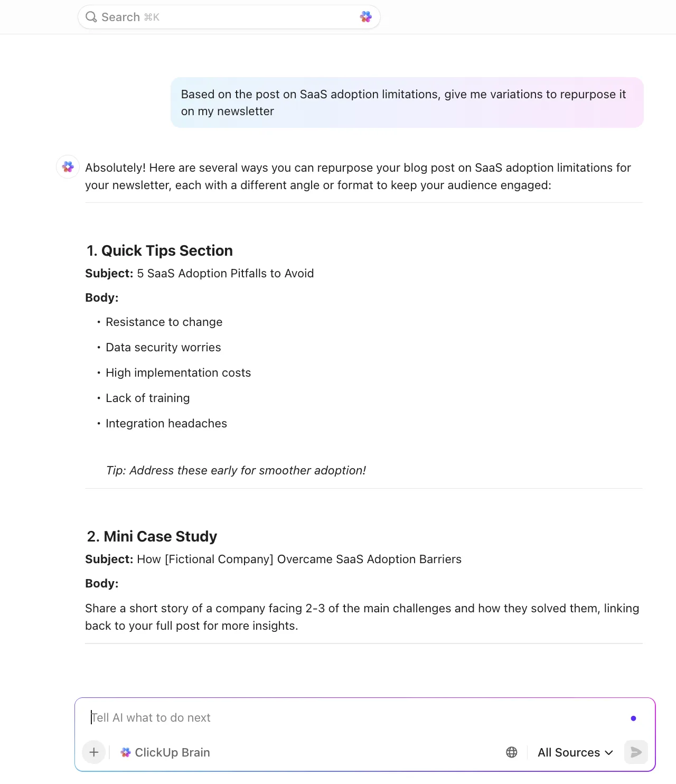The height and width of the screenshot is (784, 676).
Task: Expand the chevron next to All Sources
Action: (609, 752)
